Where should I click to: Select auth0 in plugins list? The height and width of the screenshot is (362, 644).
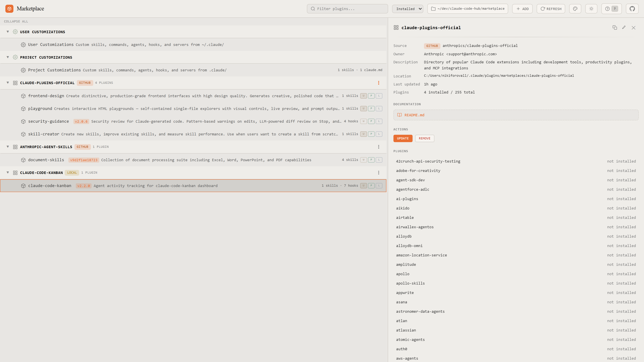pyautogui.click(x=516, y=349)
